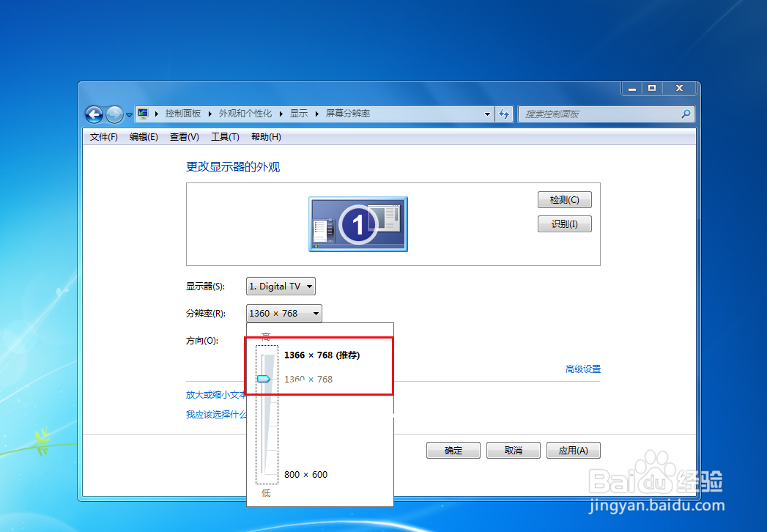767x532 pixels.
Task: Select the 800 × 600 resolution label
Action: [x=305, y=474]
